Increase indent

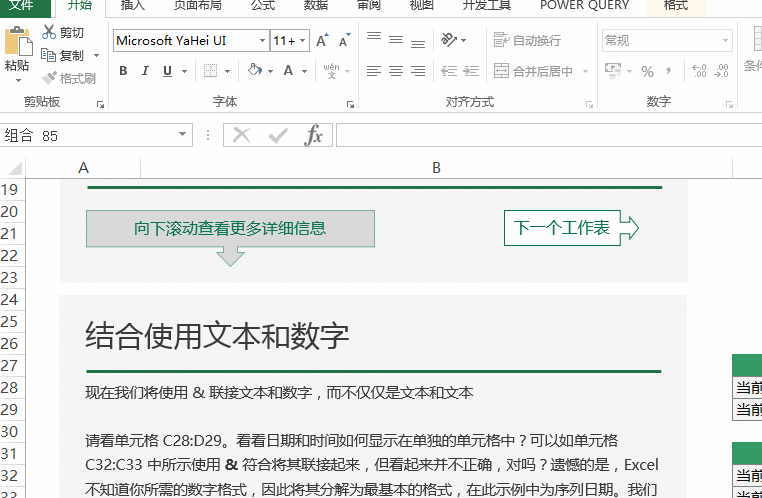point(471,71)
